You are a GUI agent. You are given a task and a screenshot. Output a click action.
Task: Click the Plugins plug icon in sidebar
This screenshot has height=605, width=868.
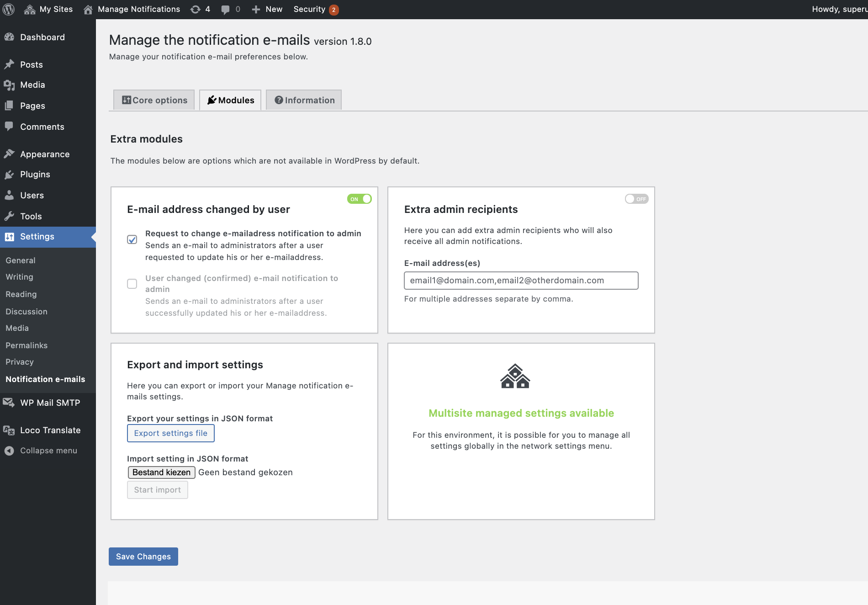(x=9, y=175)
